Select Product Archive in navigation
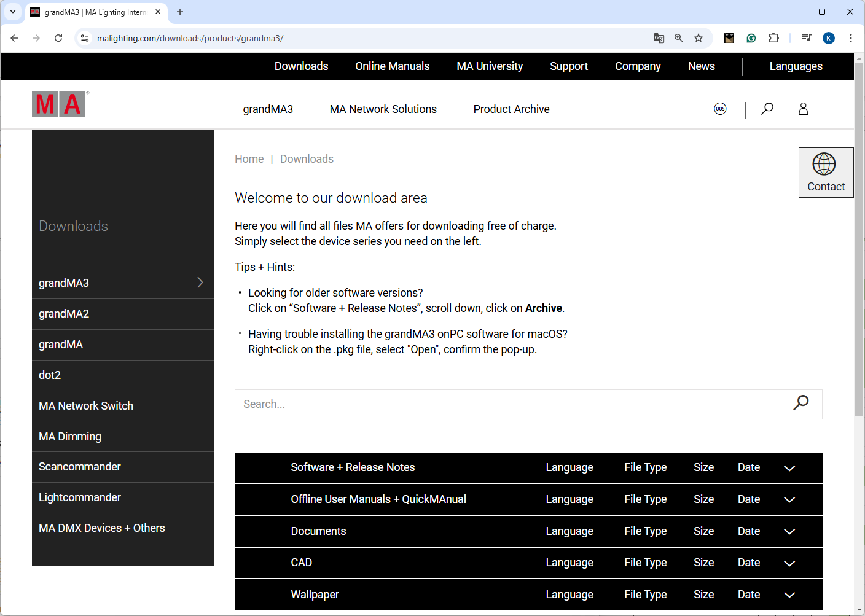 (x=511, y=109)
